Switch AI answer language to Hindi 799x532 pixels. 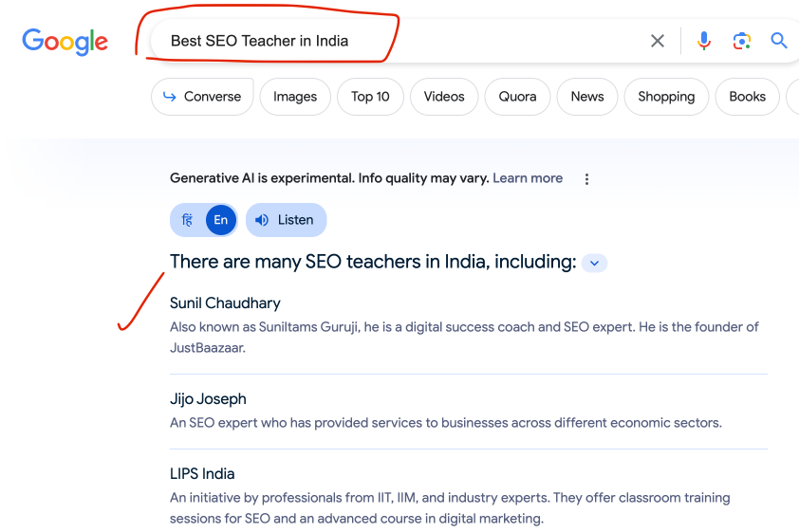(x=188, y=220)
